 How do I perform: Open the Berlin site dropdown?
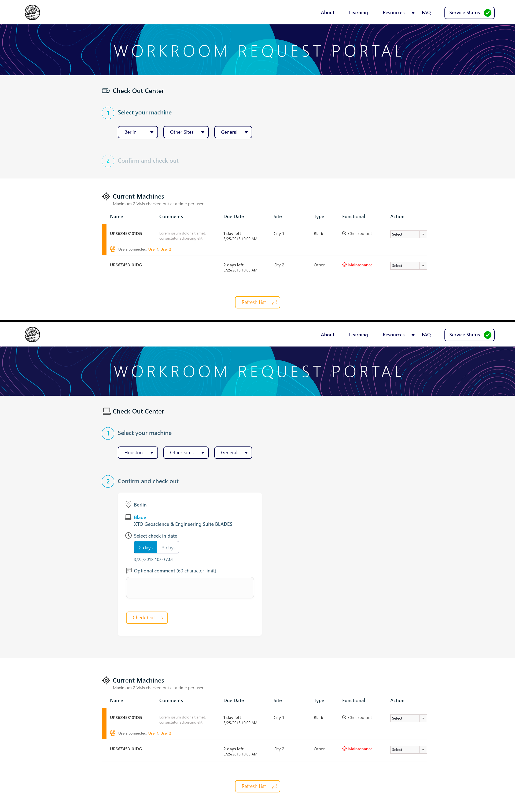tap(137, 132)
